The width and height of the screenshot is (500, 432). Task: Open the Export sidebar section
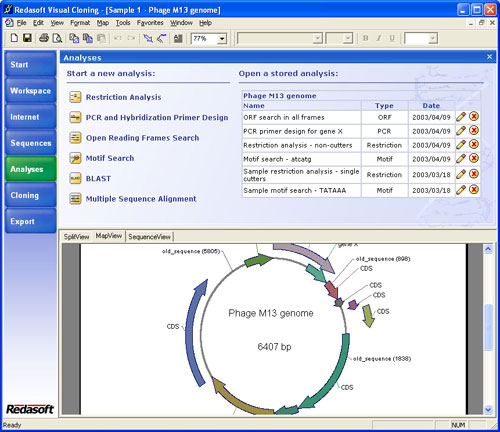(x=30, y=221)
